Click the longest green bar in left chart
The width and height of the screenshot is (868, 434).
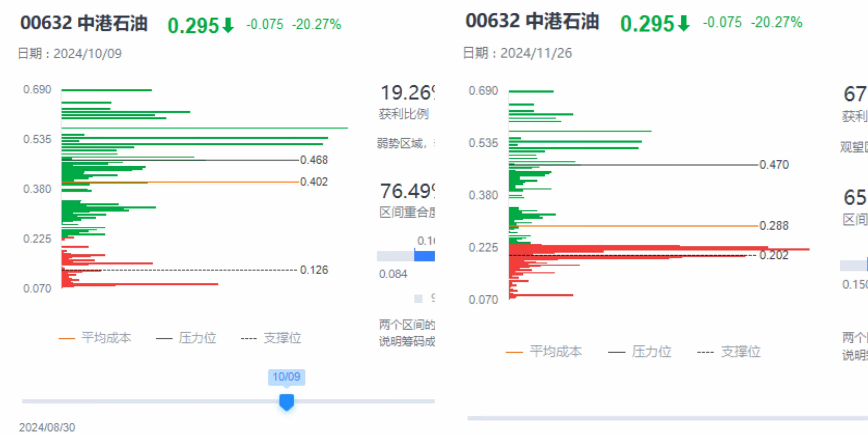point(205,128)
